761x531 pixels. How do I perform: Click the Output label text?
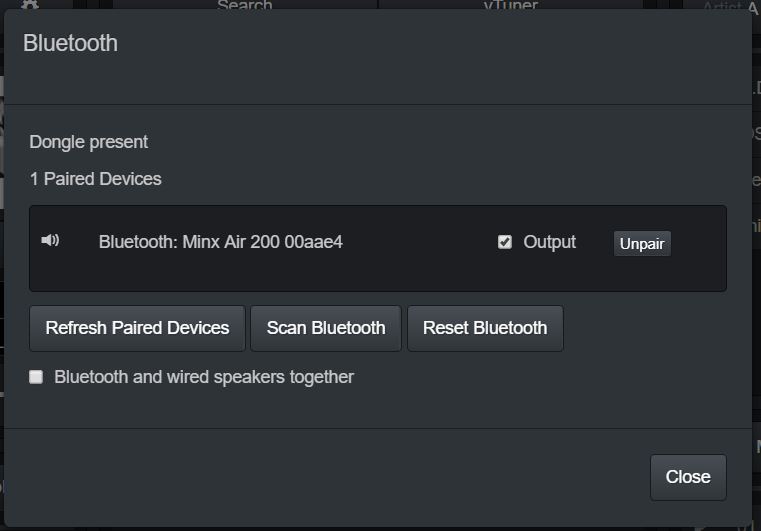pyautogui.click(x=549, y=242)
